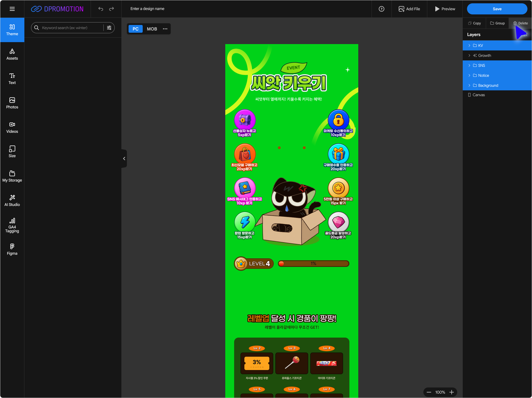Zoom in the canvas
The image size is (532, 398).
click(x=452, y=392)
